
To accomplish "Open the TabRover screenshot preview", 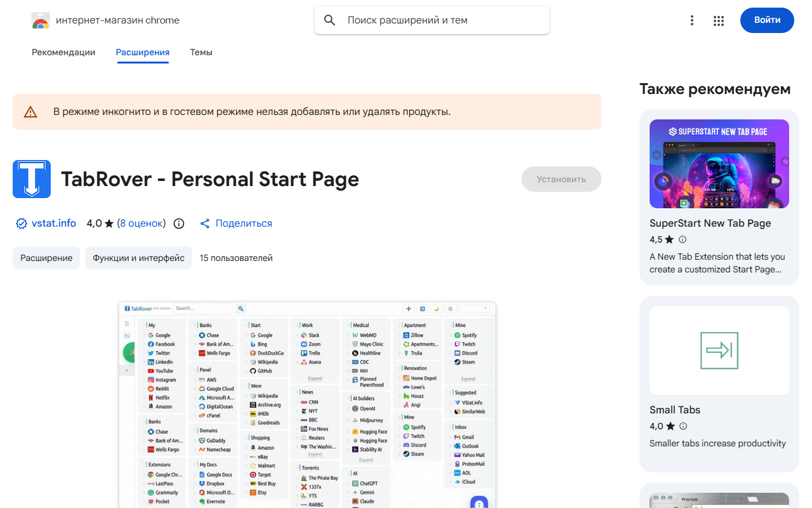I will point(307,404).
